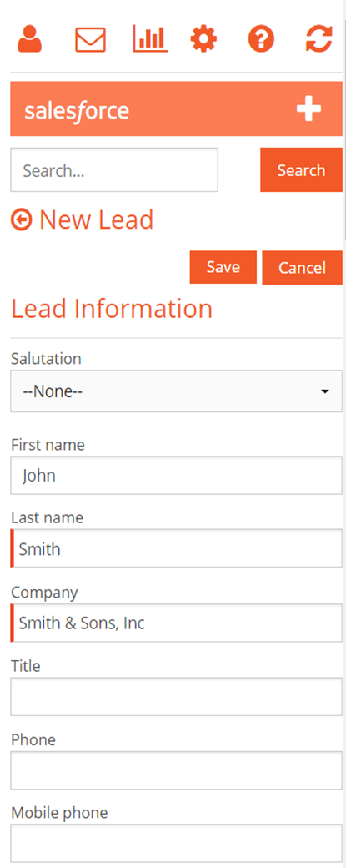The image size is (346, 868).
Task: Open the question mark help icon
Action: (x=261, y=40)
